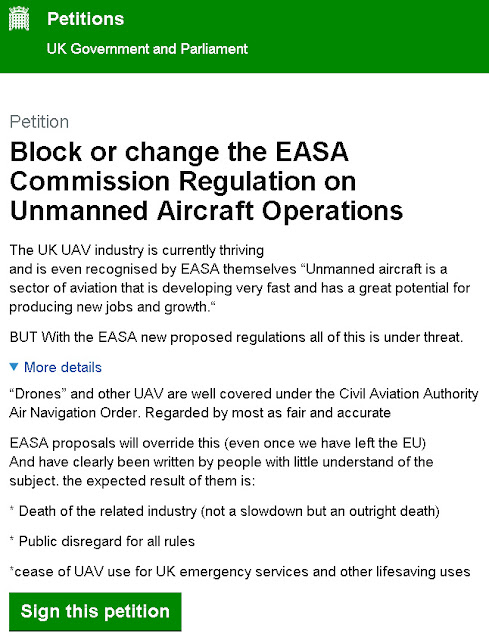Click the 'BUT With the EASA new proposed' sentence

click(236, 337)
